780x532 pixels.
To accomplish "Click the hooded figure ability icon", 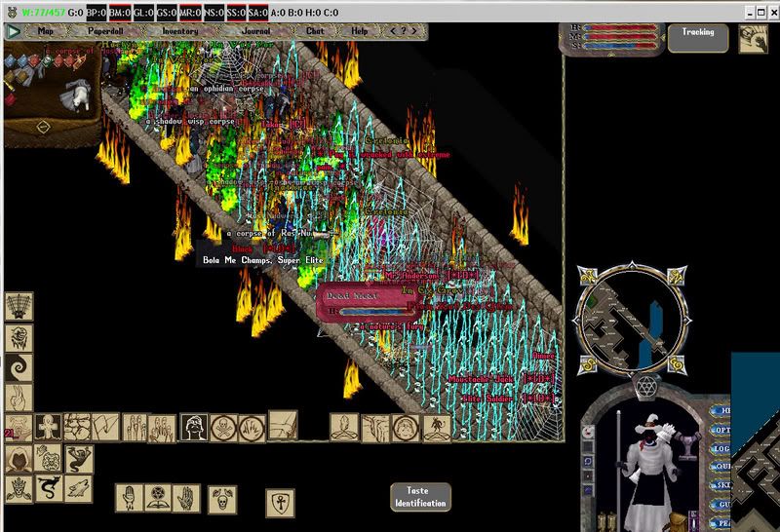I will click(x=19, y=458).
